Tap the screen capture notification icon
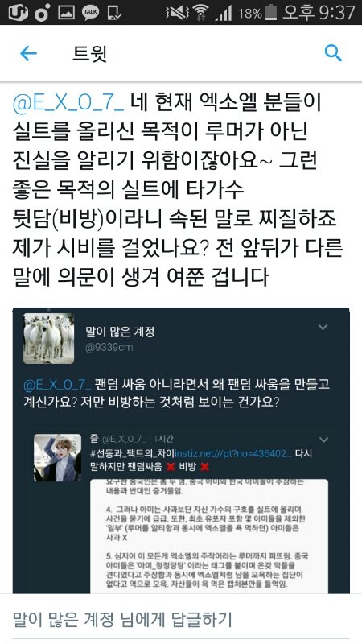Image resolution: width=362 pixels, height=644 pixels. tap(114, 12)
